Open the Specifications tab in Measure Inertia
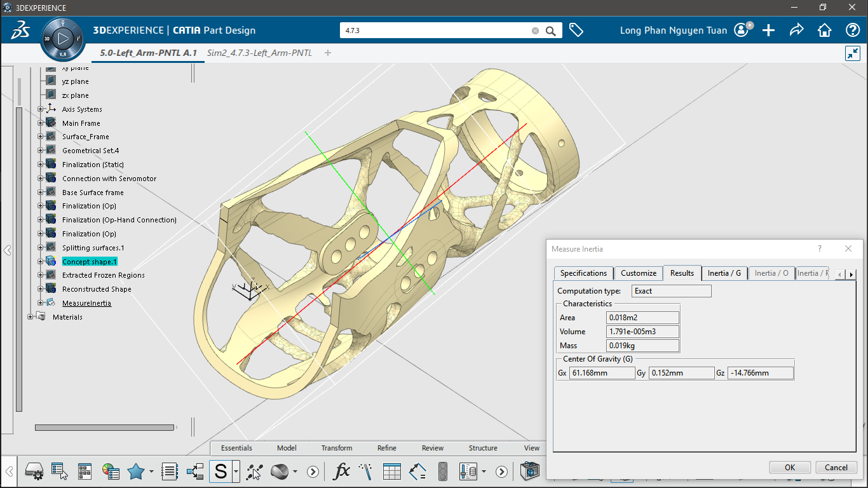 (583, 273)
